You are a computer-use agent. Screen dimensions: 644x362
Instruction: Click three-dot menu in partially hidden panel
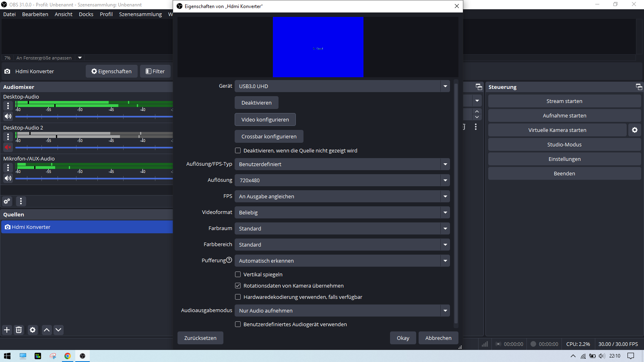[x=476, y=127]
